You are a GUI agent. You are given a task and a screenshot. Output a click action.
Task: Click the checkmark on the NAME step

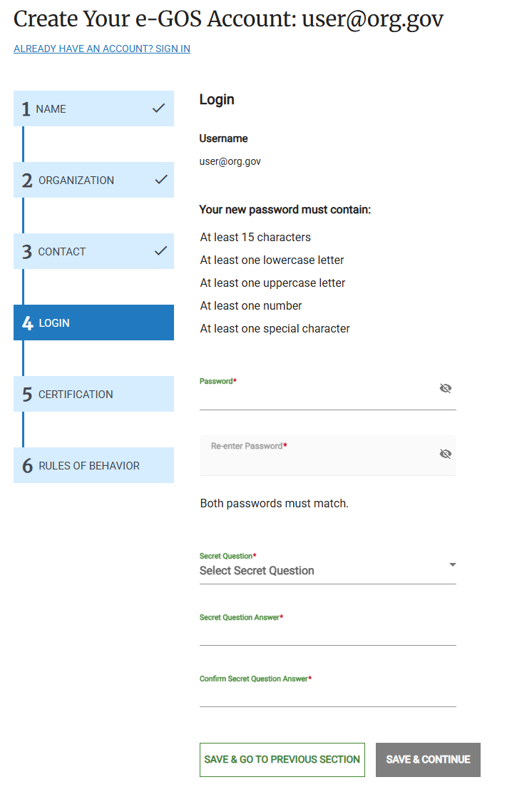coord(160,108)
